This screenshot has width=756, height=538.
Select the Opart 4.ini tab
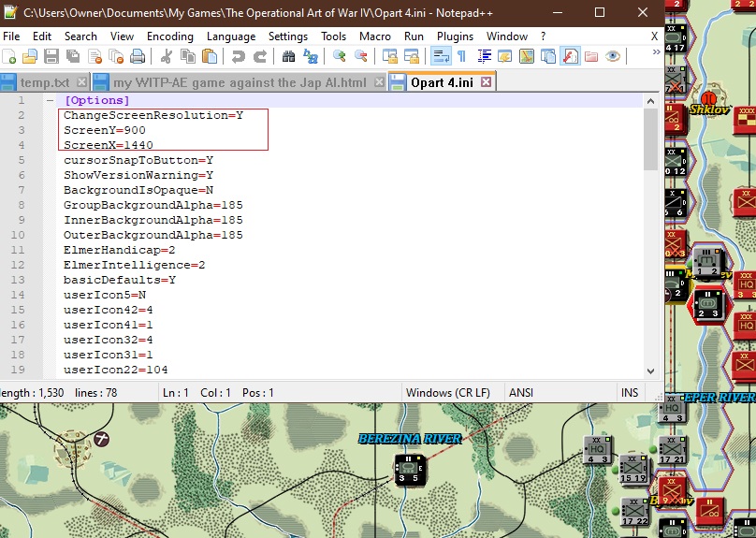pyautogui.click(x=442, y=82)
